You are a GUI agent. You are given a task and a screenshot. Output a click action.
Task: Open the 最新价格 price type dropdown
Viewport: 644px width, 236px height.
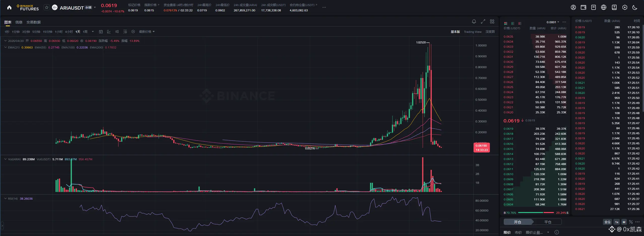[147, 32]
